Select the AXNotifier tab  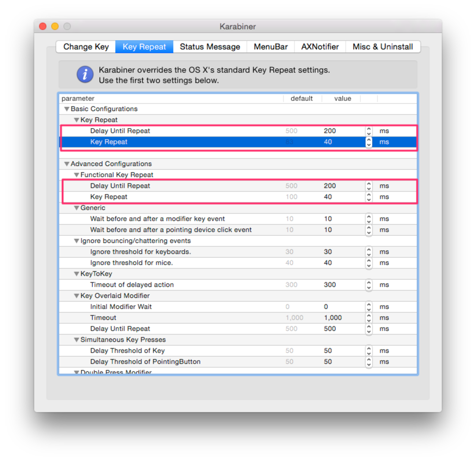point(320,47)
